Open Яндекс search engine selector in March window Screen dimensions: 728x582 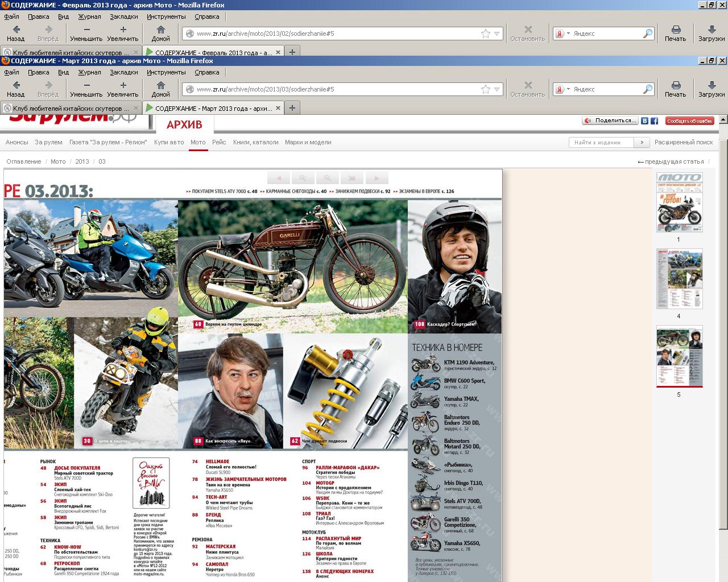click(x=561, y=89)
